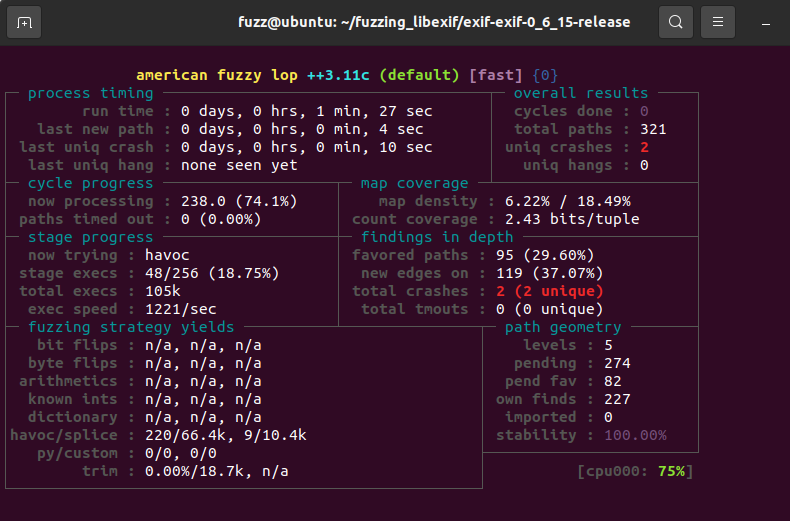Click count coverage '2.43 bits/tuple'
The image size is (790, 521).
572,219
